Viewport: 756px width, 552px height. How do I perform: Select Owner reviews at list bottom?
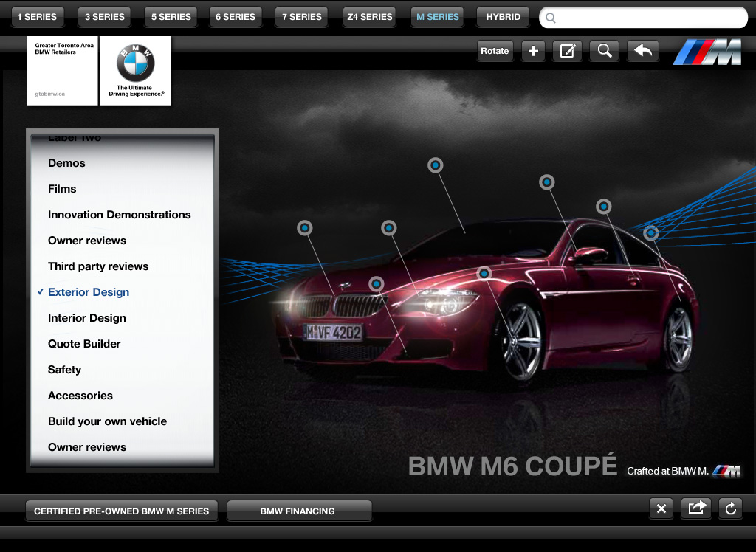point(87,447)
